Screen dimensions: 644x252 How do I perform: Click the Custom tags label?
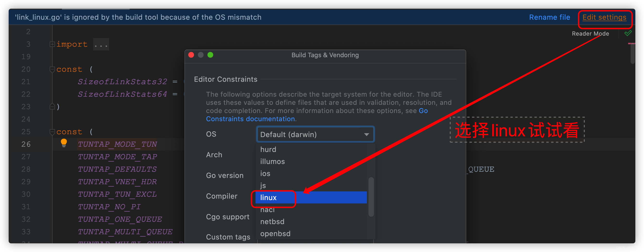[228, 237]
